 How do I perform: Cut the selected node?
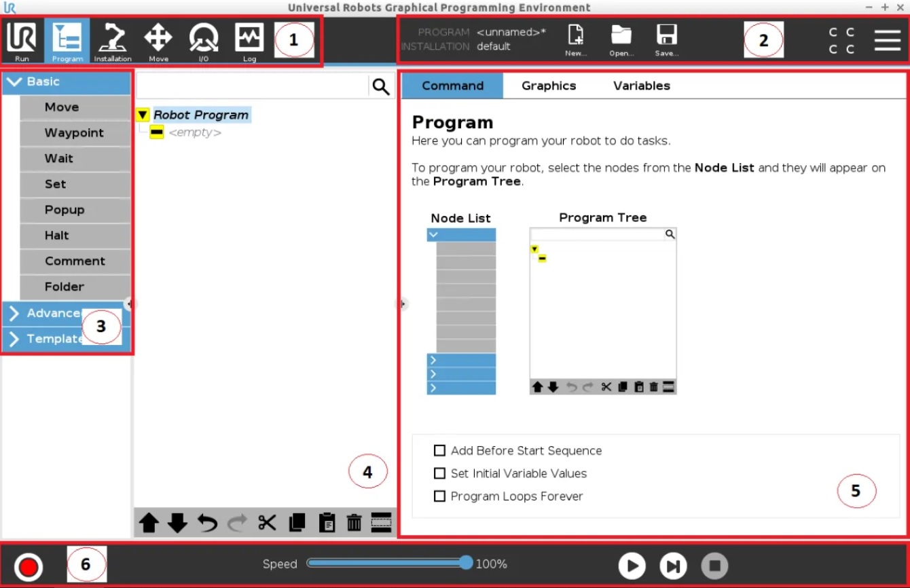click(267, 523)
